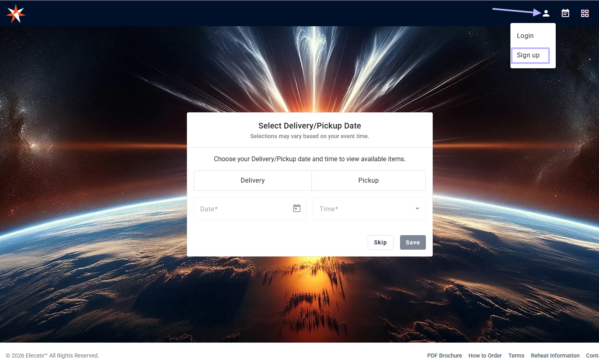Go to How to Order link
The width and height of the screenshot is (599, 364).
click(485, 356)
